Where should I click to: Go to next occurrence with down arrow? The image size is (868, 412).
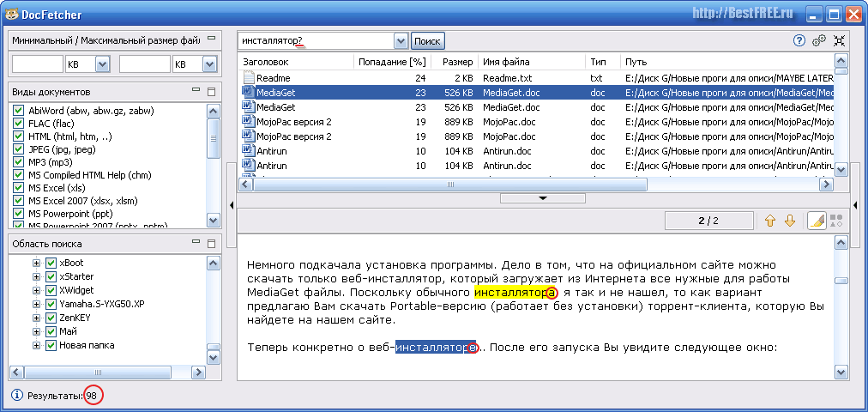tap(789, 221)
